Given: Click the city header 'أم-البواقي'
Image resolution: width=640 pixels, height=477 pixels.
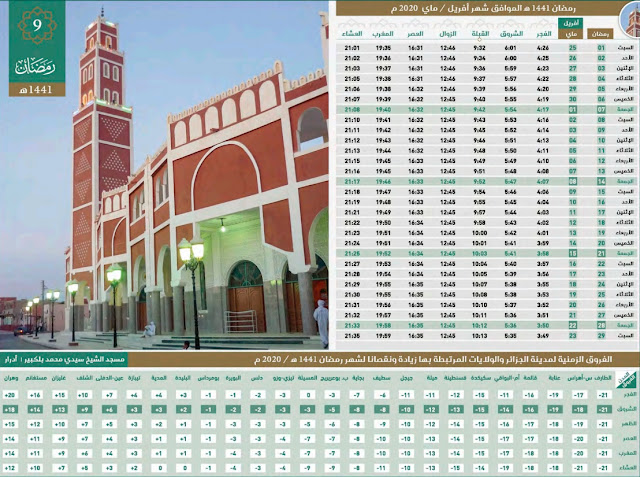Looking at the screenshot, I should [505, 378].
